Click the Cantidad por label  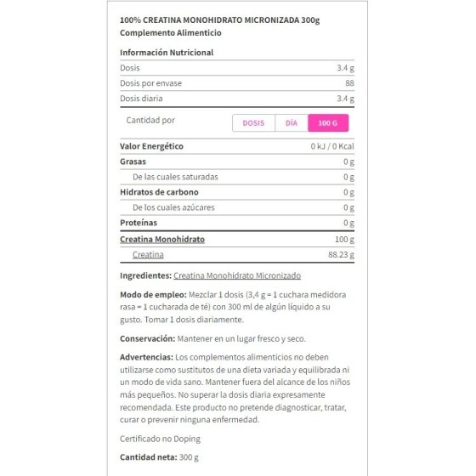coord(150,120)
